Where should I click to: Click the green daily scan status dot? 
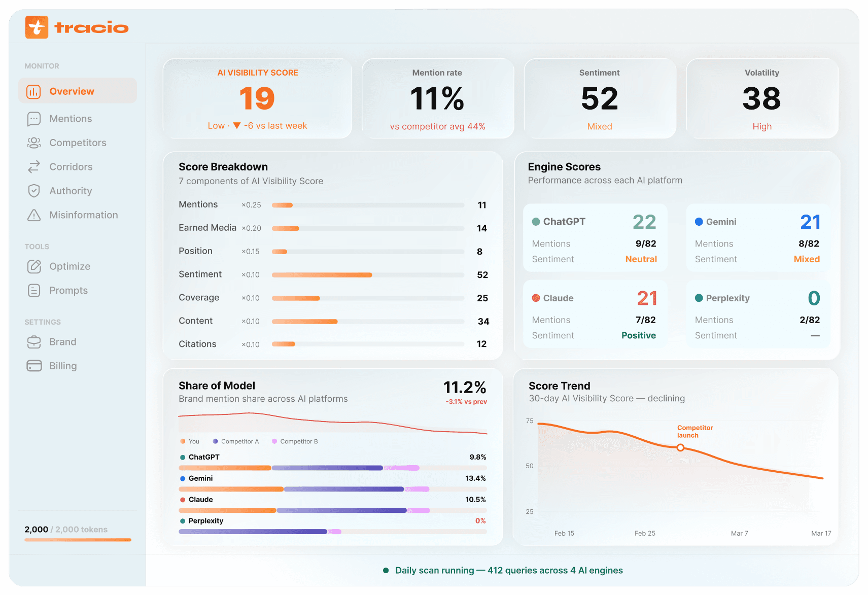click(386, 571)
